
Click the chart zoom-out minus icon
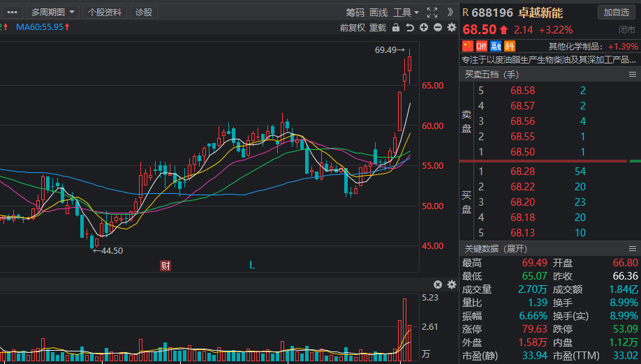tap(438, 28)
